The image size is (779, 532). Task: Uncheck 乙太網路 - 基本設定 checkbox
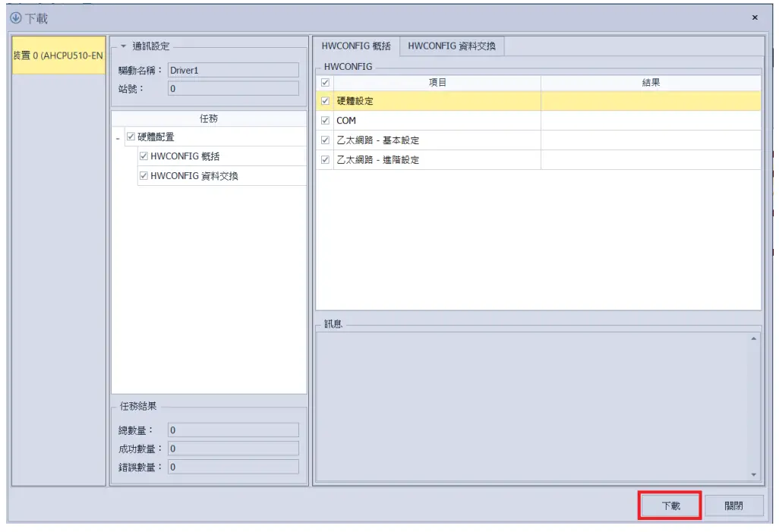click(x=325, y=140)
